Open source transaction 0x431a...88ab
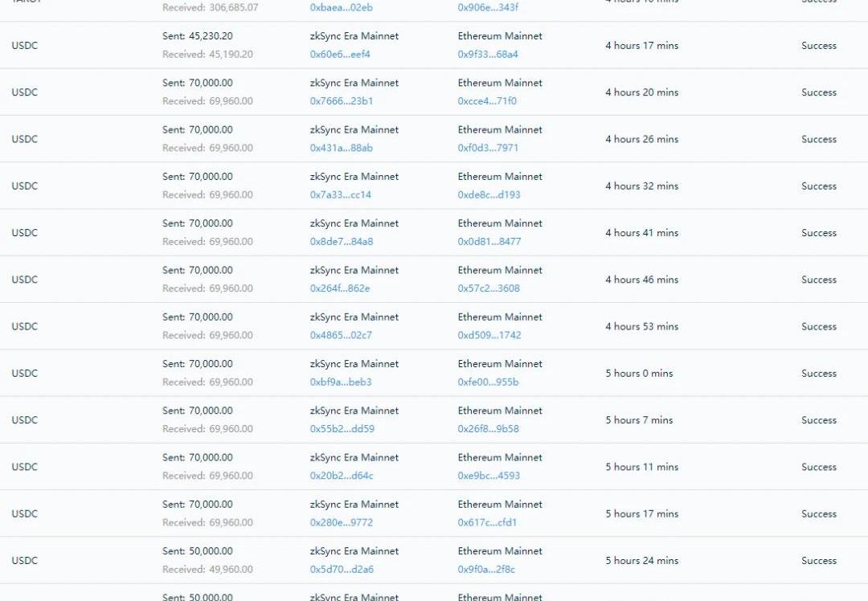Viewport: 868px width, 601px height. pos(342,148)
